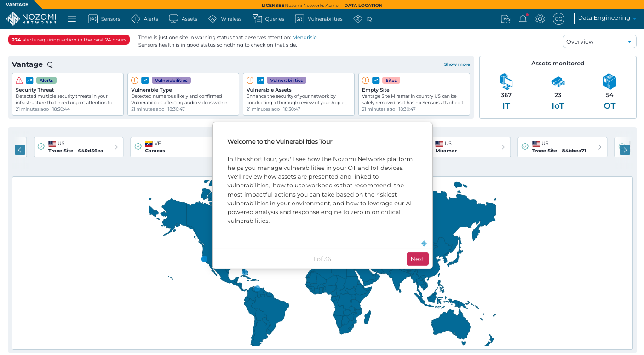
Task: Open the Alerts menu
Action: click(x=144, y=19)
